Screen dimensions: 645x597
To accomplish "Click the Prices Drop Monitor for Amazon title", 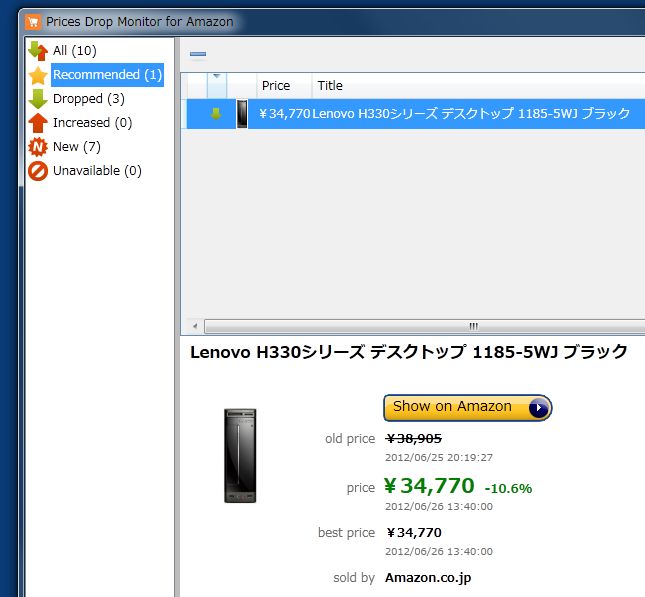I will coord(139,21).
